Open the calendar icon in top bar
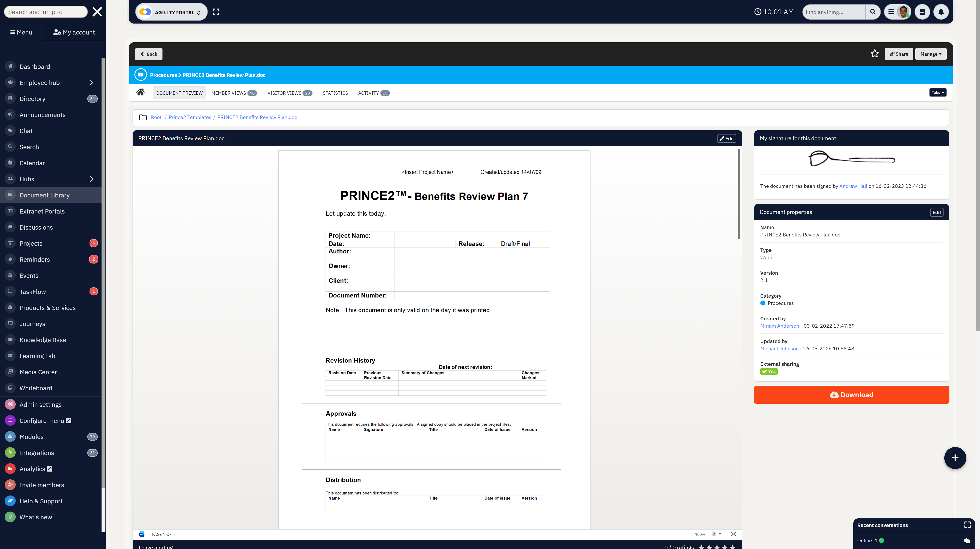Screen dimensions: 980x549 pyautogui.click(x=922, y=12)
